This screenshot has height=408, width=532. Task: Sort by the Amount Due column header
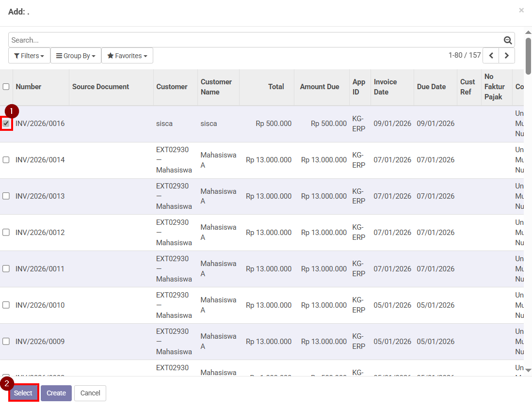click(x=319, y=87)
